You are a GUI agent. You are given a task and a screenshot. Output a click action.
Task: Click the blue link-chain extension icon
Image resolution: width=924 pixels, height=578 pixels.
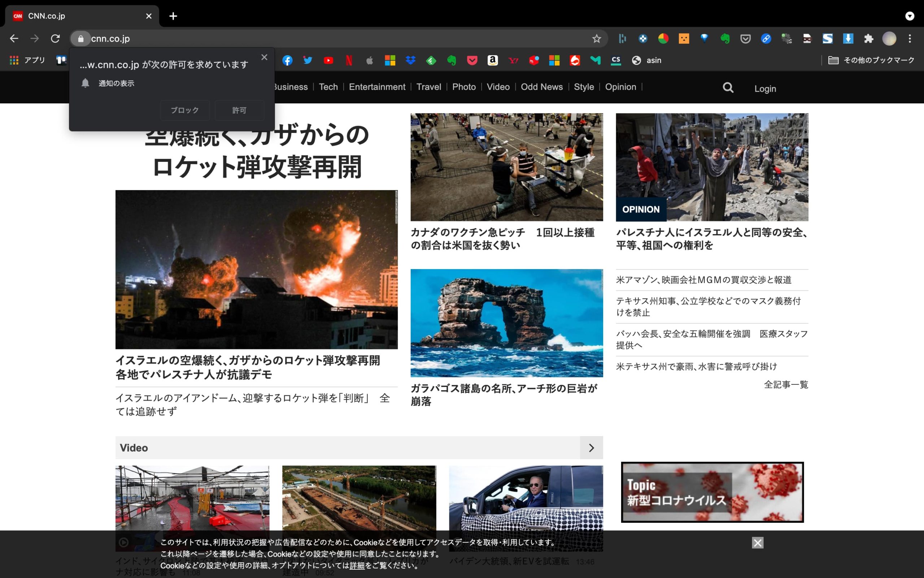click(766, 39)
